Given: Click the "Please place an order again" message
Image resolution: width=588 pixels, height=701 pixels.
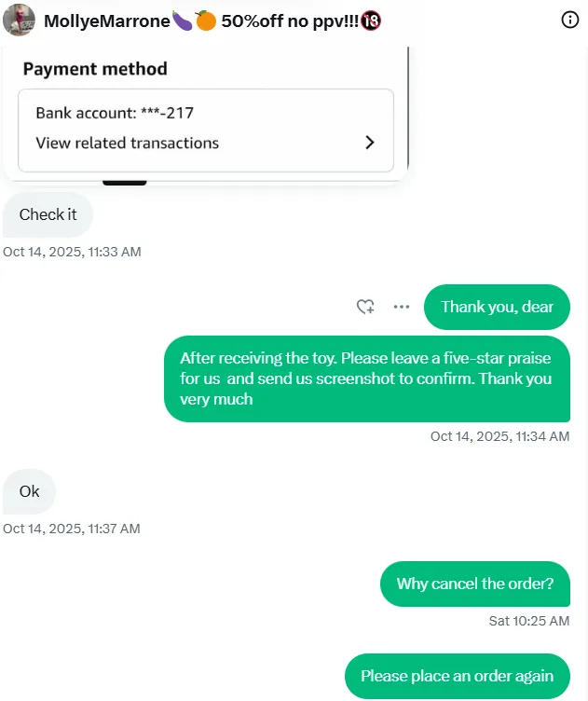Looking at the screenshot, I should tap(457, 676).
